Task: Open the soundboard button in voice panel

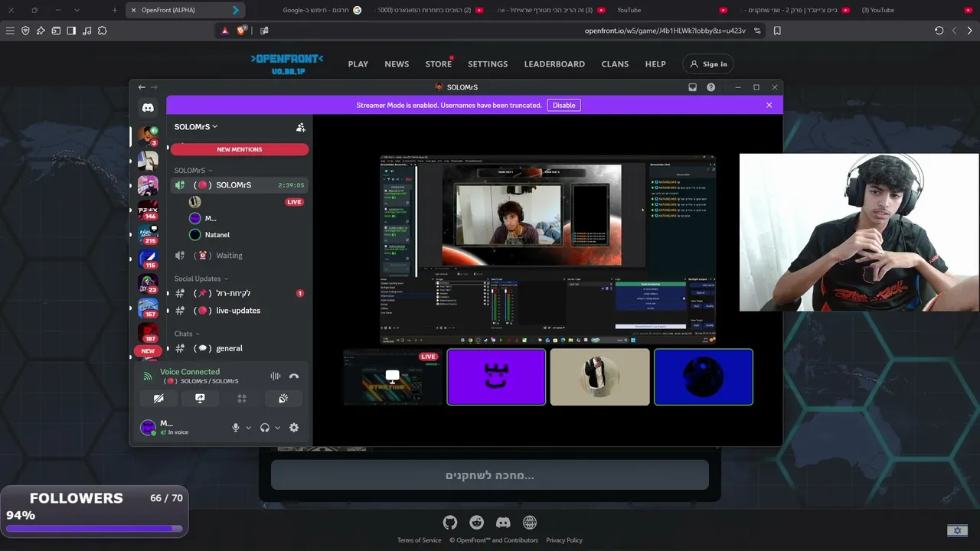Action: 283,398
